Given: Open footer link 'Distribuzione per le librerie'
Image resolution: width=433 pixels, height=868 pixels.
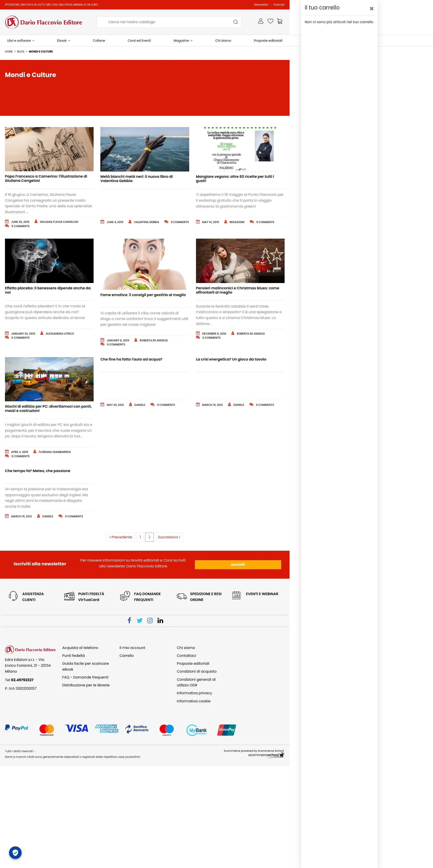Looking at the screenshot, I should [x=86, y=685].
